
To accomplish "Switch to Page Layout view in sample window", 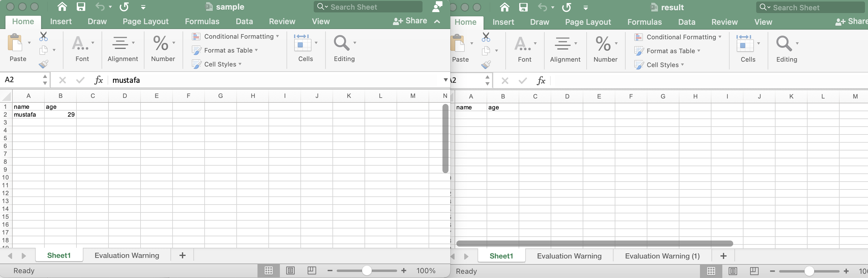I will point(290,270).
